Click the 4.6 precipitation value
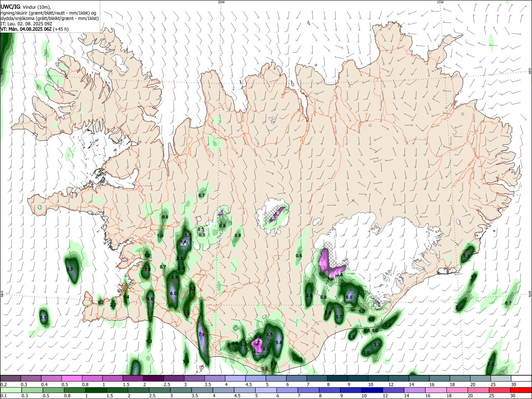The image size is (532, 399). (150, 299)
